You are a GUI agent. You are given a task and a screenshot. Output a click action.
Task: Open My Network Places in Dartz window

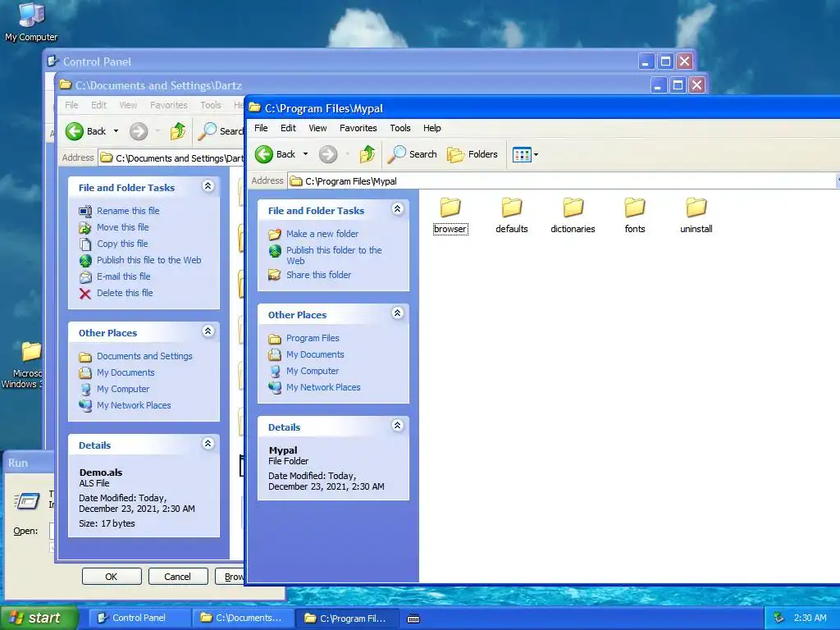coord(134,405)
